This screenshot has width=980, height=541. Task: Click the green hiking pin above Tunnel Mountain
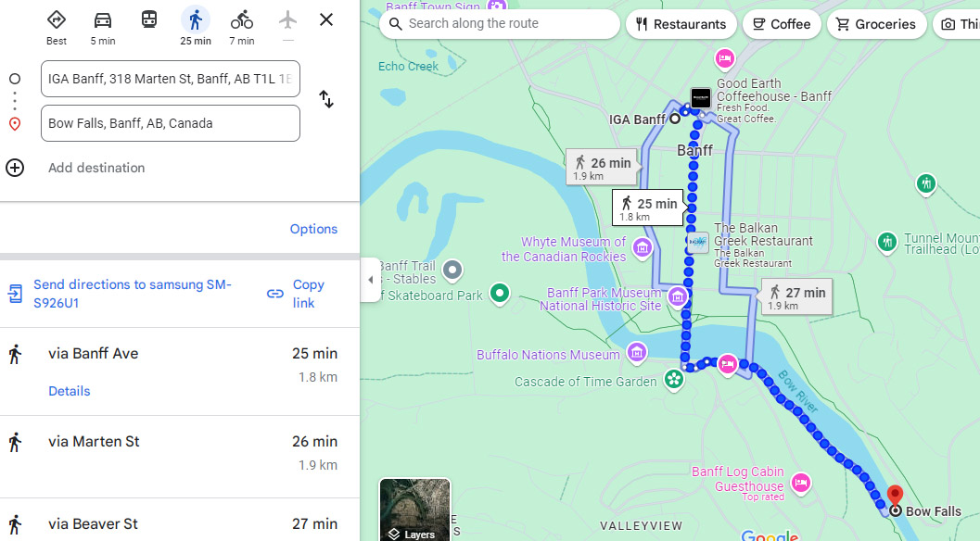tap(926, 183)
